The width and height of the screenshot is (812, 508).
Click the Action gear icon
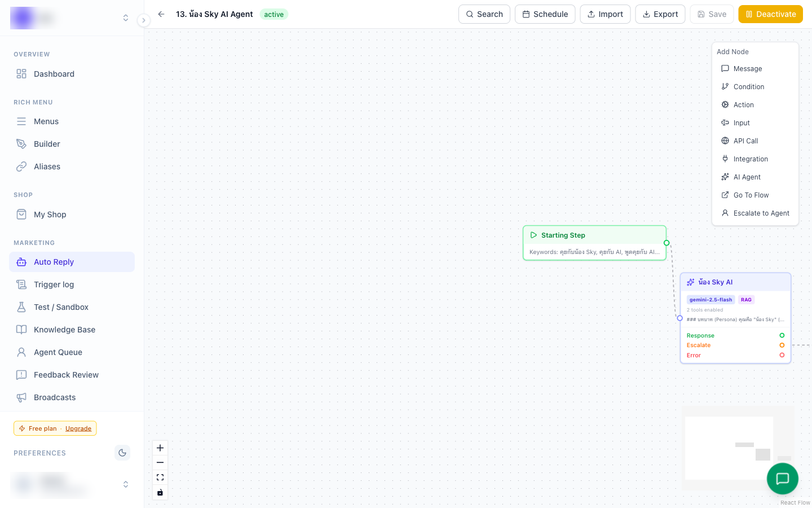725,104
